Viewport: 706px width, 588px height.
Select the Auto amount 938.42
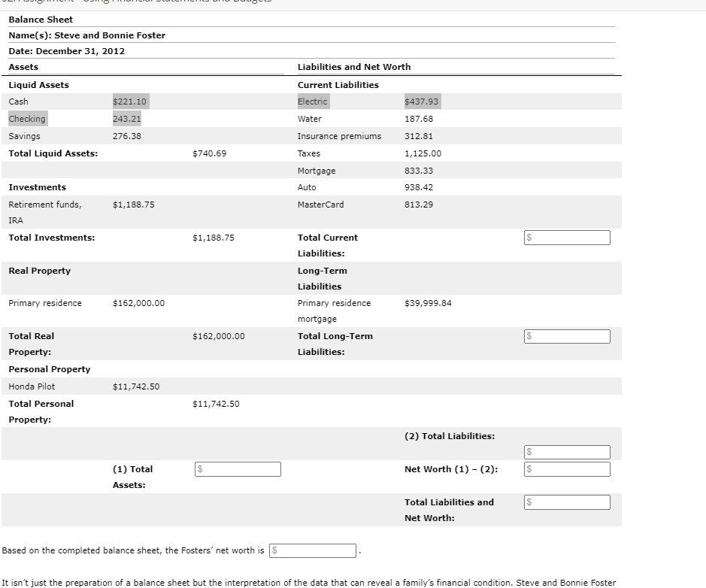[x=419, y=187]
